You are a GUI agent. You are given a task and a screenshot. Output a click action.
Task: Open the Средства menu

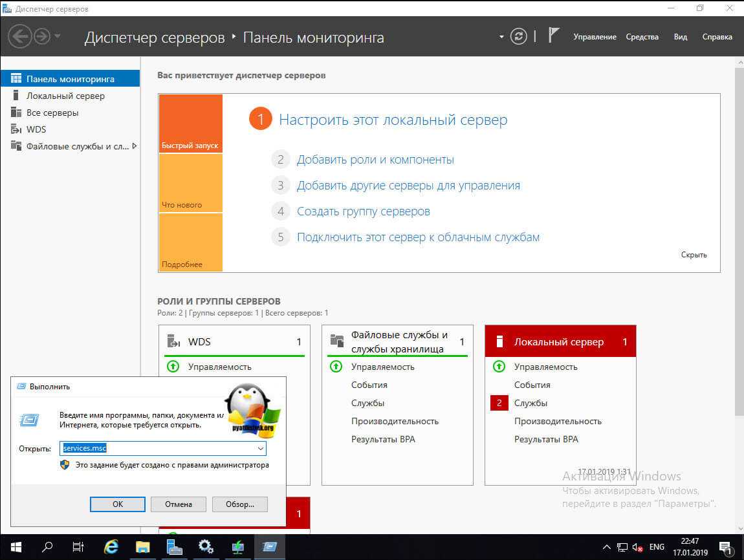point(642,37)
